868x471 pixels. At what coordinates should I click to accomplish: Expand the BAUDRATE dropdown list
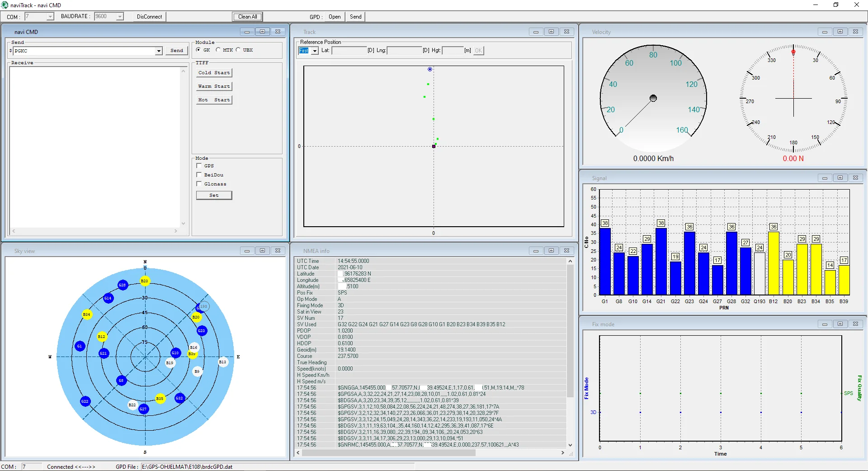point(120,17)
